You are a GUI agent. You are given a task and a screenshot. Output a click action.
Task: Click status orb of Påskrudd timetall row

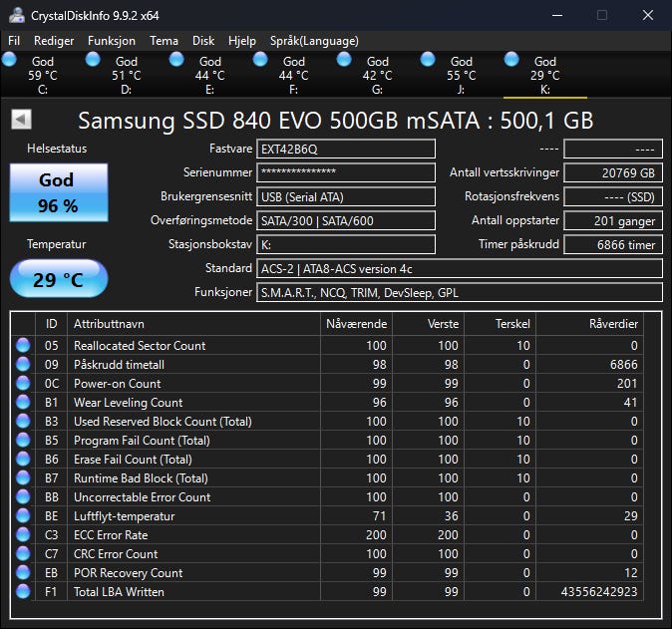(23, 364)
